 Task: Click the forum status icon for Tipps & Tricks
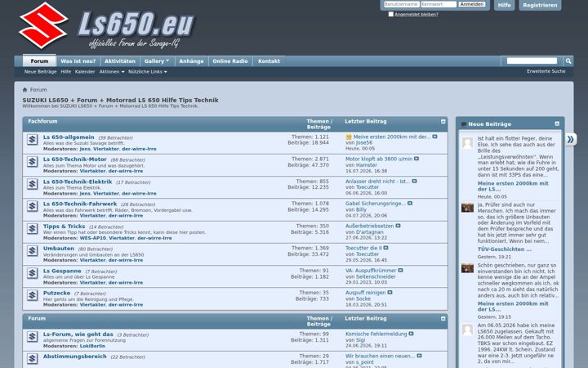32,229
